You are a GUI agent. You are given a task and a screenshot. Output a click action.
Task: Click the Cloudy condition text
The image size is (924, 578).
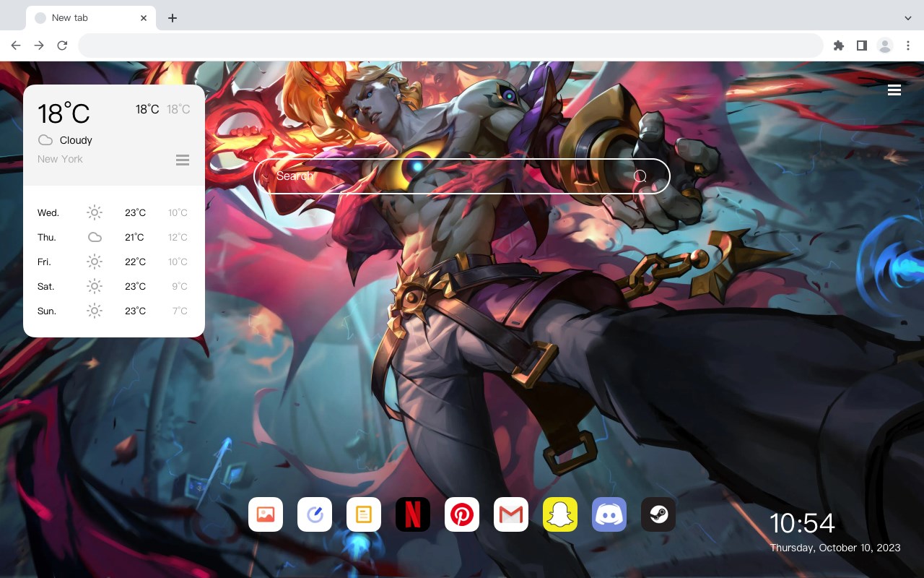coord(76,140)
